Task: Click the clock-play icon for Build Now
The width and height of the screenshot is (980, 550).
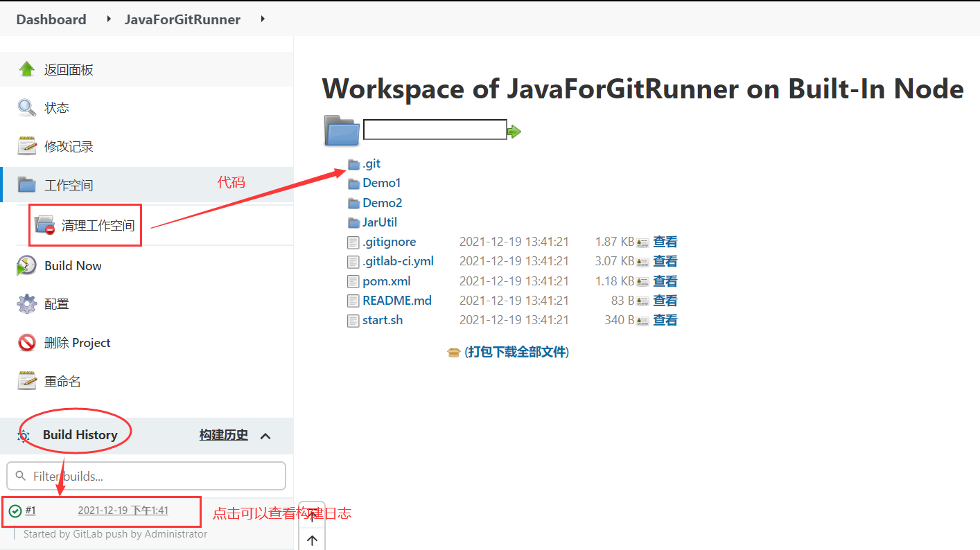Action: 26,265
